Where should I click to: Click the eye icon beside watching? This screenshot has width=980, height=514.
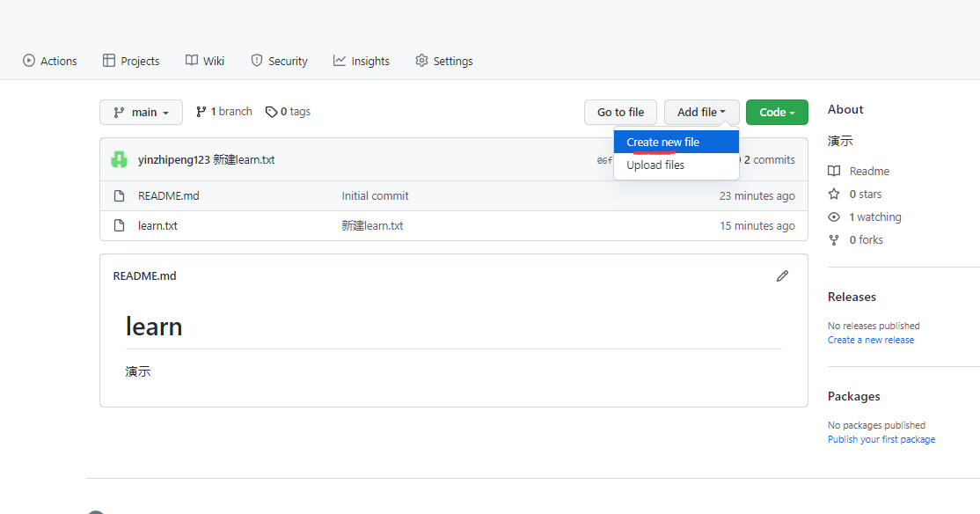834,217
